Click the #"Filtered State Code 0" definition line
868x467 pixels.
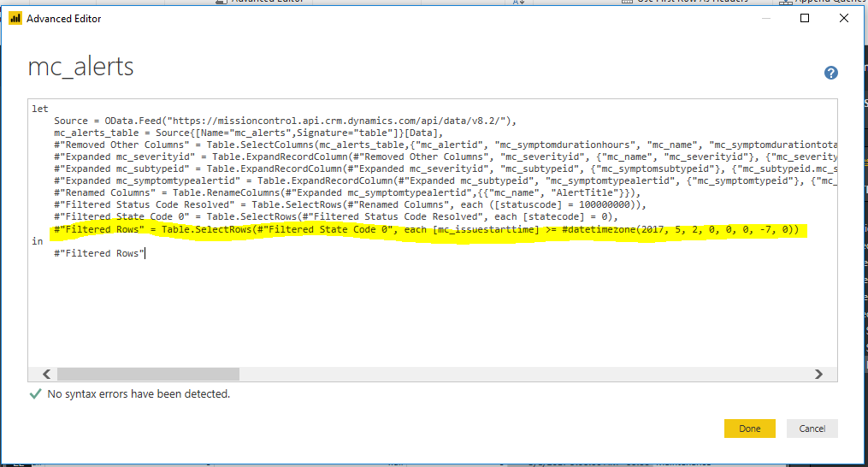pyautogui.click(x=335, y=216)
